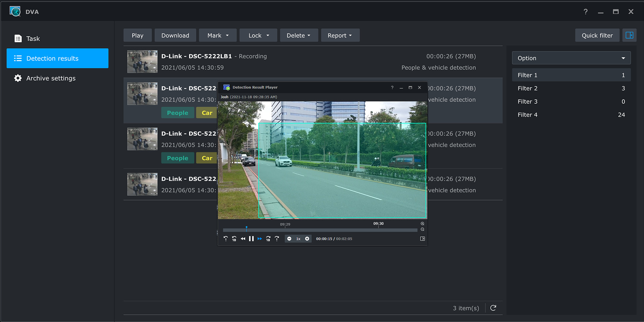644x322 pixels.
Task: Click the Download button
Action: (175, 35)
